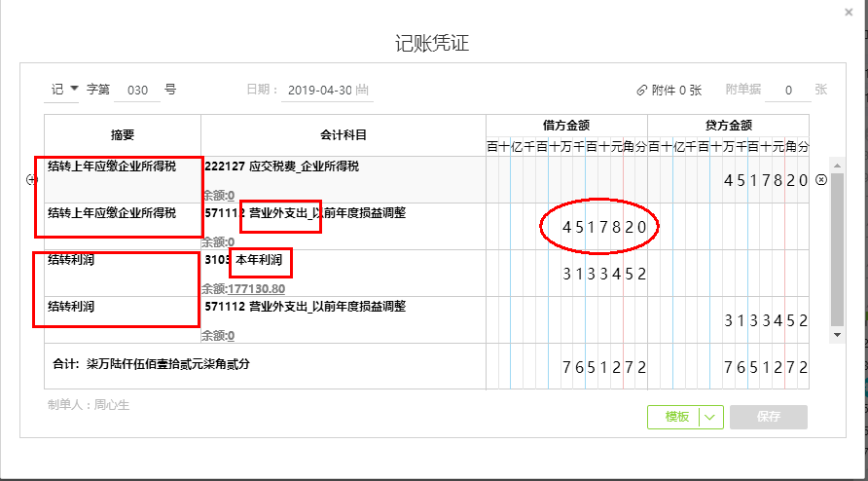Viewport: 868px width, 481px height.
Task: Click the 会计科目 column header
Action: coord(344,135)
